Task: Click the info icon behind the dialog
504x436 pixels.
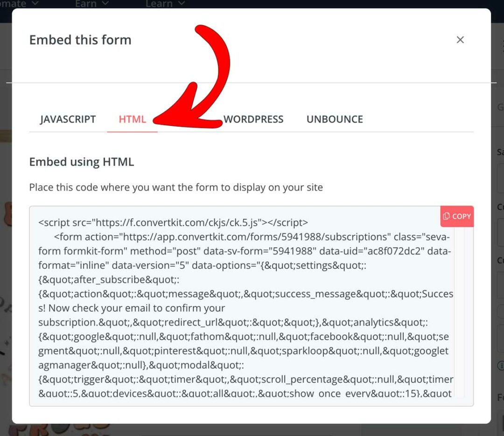Action: tap(501, 365)
